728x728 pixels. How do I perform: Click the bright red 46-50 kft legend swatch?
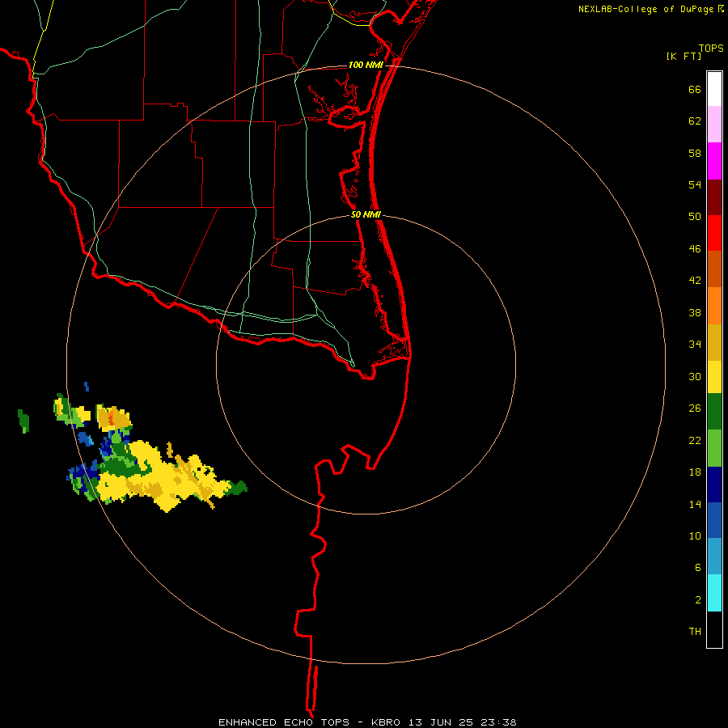(x=714, y=234)
